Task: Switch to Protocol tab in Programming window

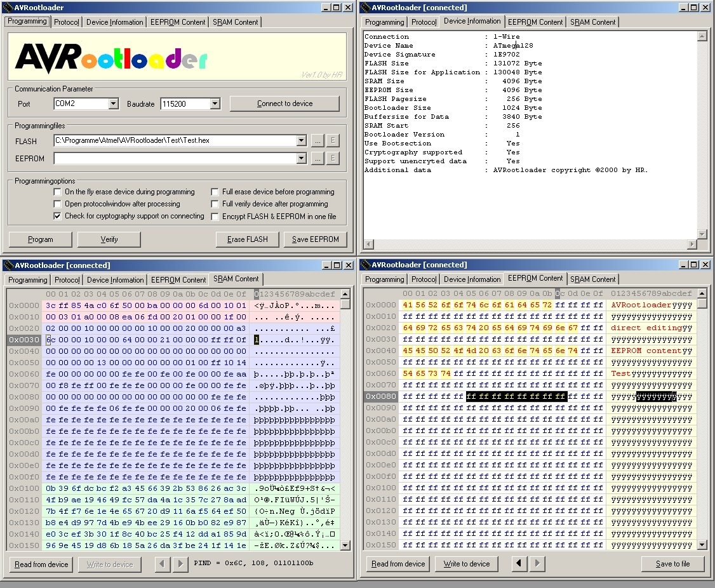Action: 67,22
